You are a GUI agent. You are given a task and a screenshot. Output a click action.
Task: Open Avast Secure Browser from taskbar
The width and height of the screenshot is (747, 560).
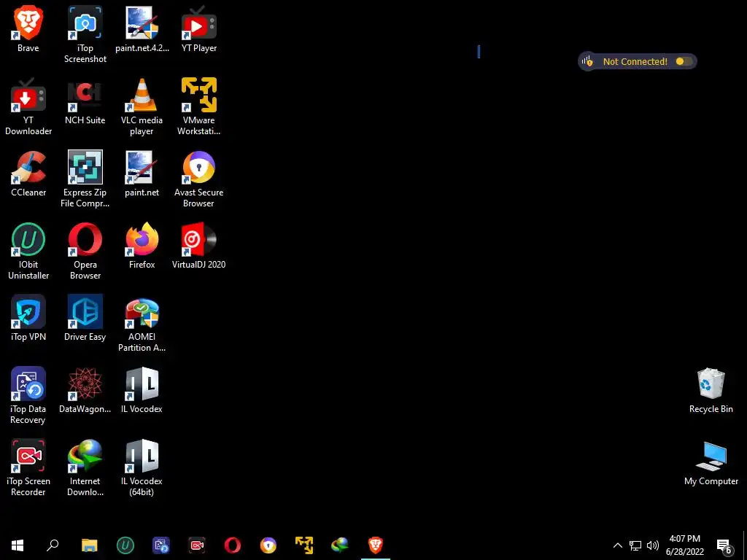click(x=268, y=545)
